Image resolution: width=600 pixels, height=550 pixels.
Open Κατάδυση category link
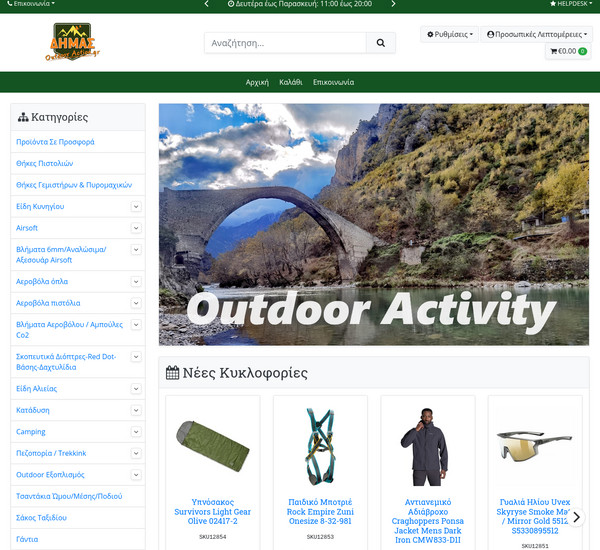coord(33,410)
